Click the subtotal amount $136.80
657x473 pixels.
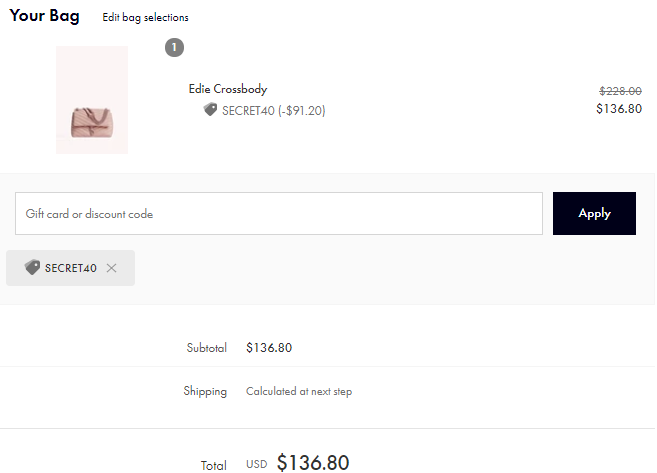click(x=269, y=348)
